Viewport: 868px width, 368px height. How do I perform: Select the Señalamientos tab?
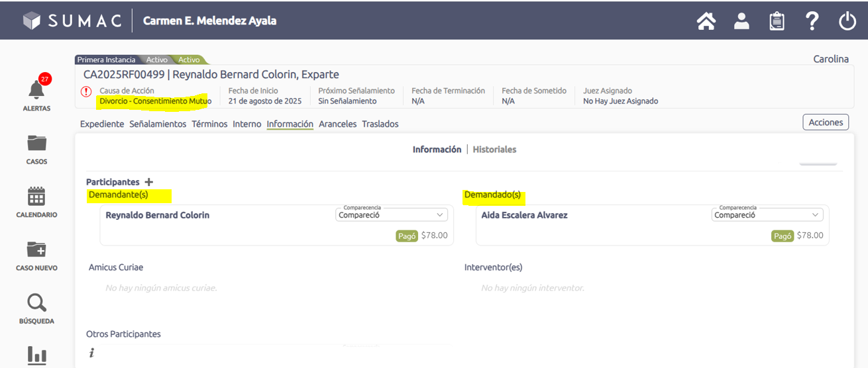[x=158, y=124]
